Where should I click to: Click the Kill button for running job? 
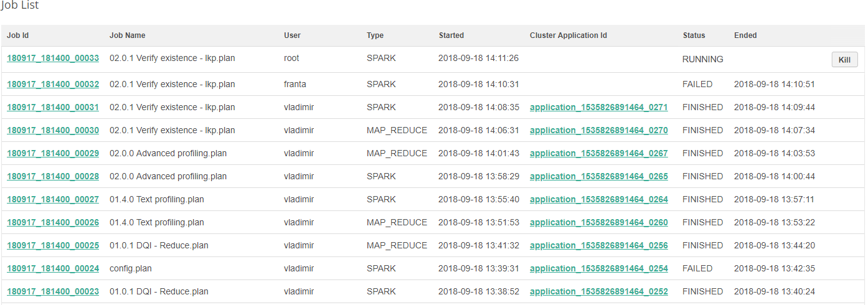click(844, 60)
